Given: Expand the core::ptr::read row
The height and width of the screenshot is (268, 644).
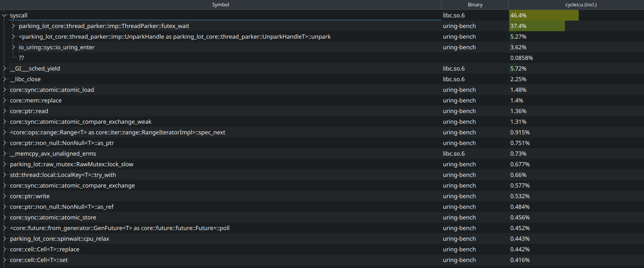Looking at the screenshot, I should pos(4,111).
